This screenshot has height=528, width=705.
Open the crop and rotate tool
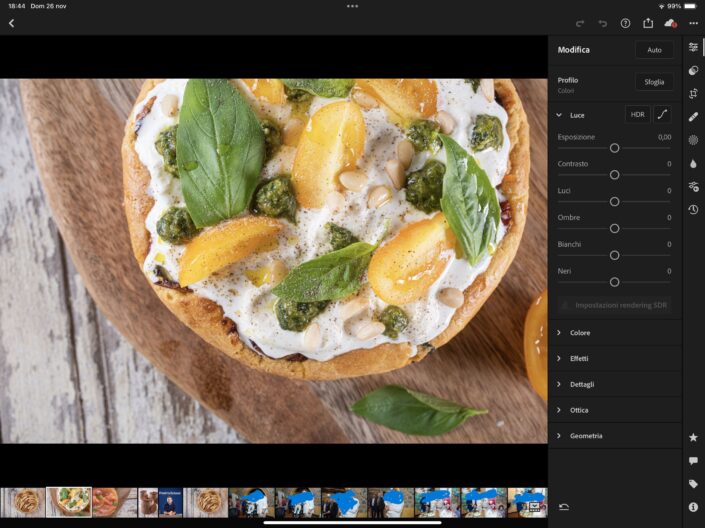[x=693, y=93]
